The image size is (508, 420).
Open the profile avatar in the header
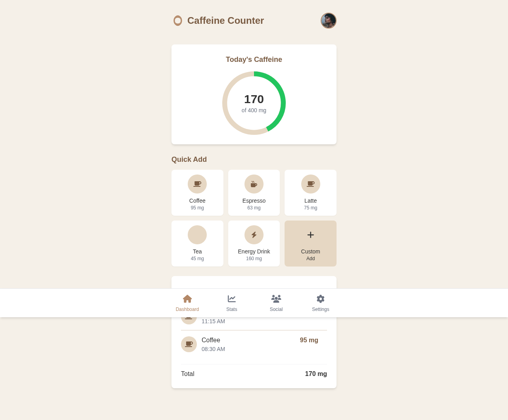click(328, 21)
